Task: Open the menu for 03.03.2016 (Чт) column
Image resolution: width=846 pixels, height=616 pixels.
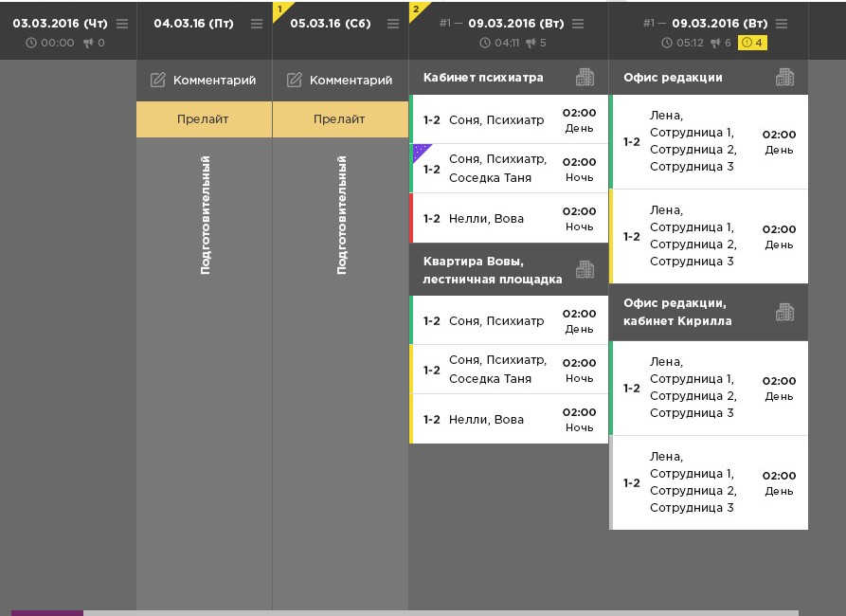Action: 122,24
